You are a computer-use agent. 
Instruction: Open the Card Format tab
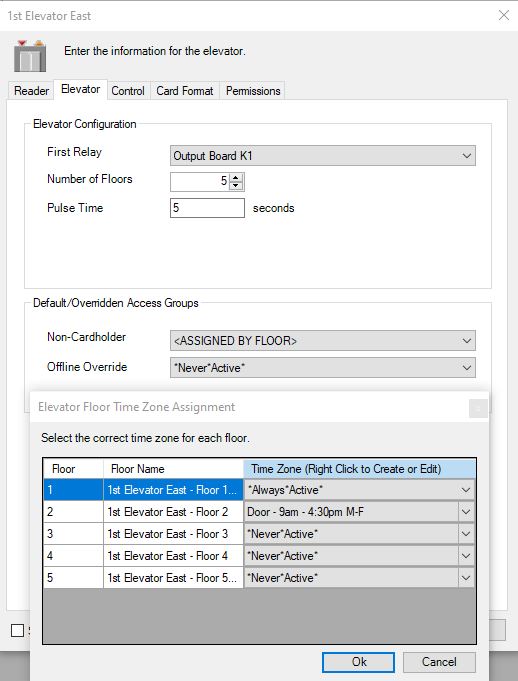(185, 91)
